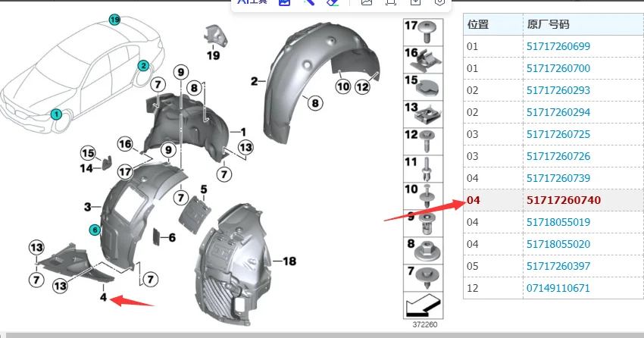Click teal marker 2 on car rear wheel

[x=142, y=66]
